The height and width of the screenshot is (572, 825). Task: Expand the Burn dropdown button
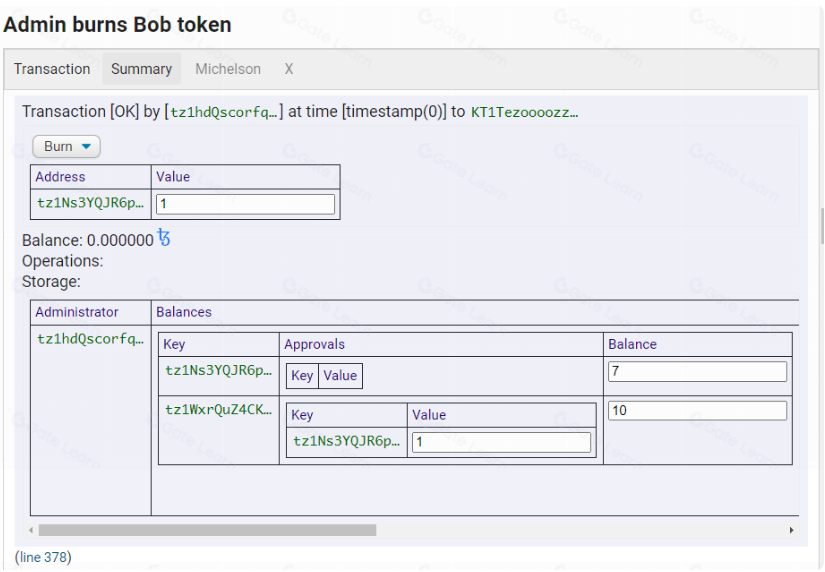tap(67, 146)
